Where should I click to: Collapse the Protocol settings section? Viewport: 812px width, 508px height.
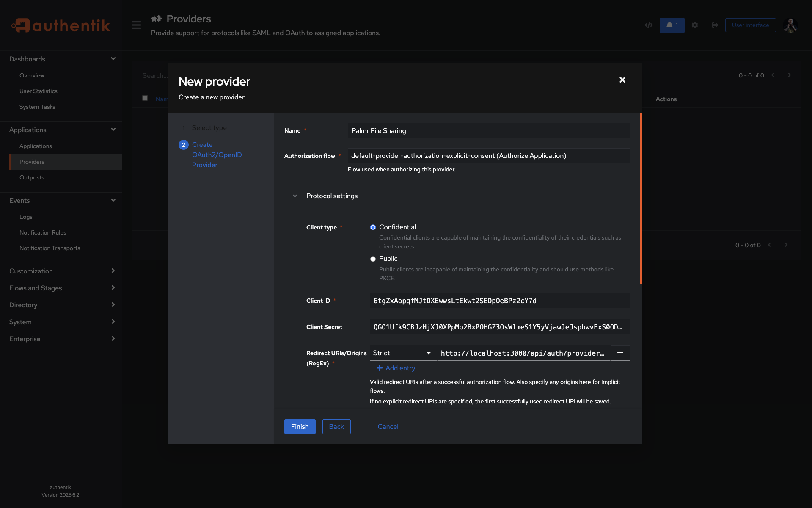295,196
